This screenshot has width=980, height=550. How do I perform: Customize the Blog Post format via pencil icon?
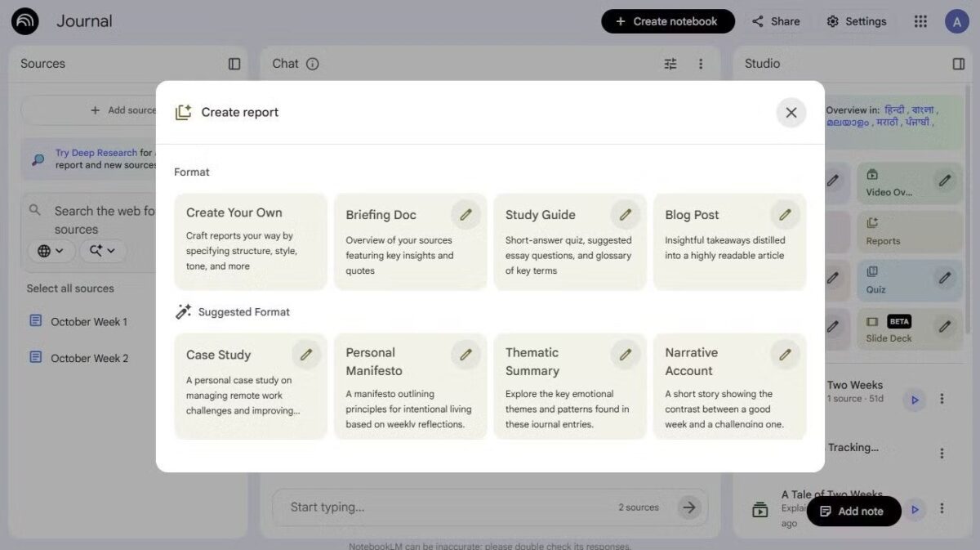(x=785, y=215)
